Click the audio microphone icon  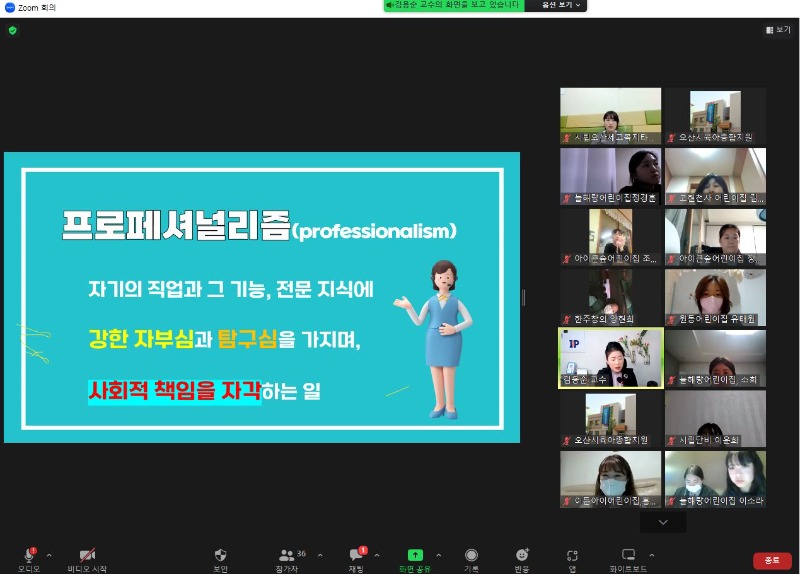click(28, 555)
